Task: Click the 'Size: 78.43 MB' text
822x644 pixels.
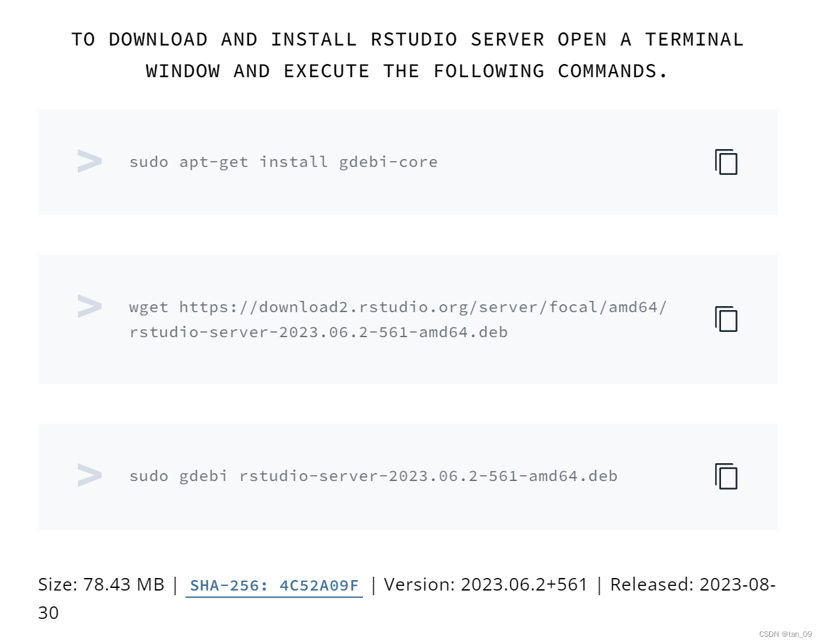Action: (x=101, y=585)
